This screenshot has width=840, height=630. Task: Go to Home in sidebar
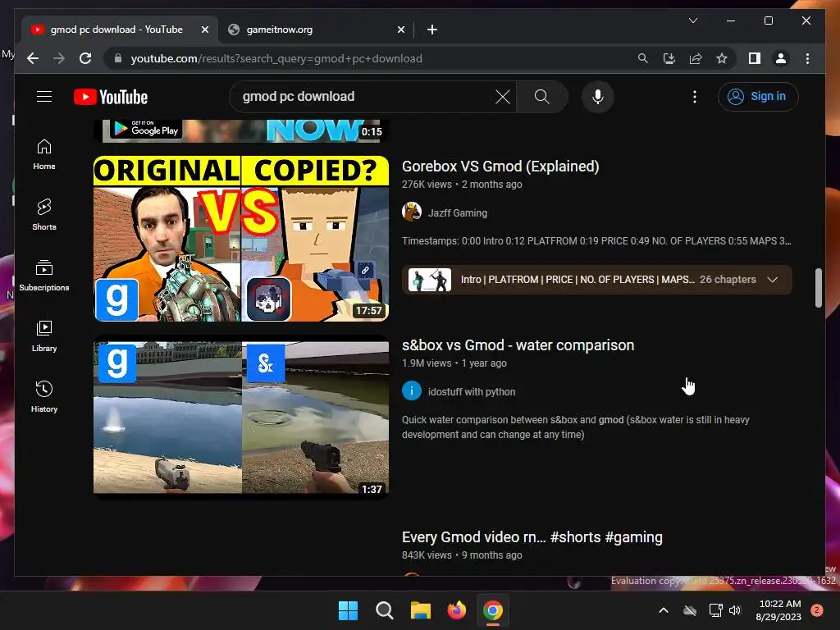pos(44,154)
